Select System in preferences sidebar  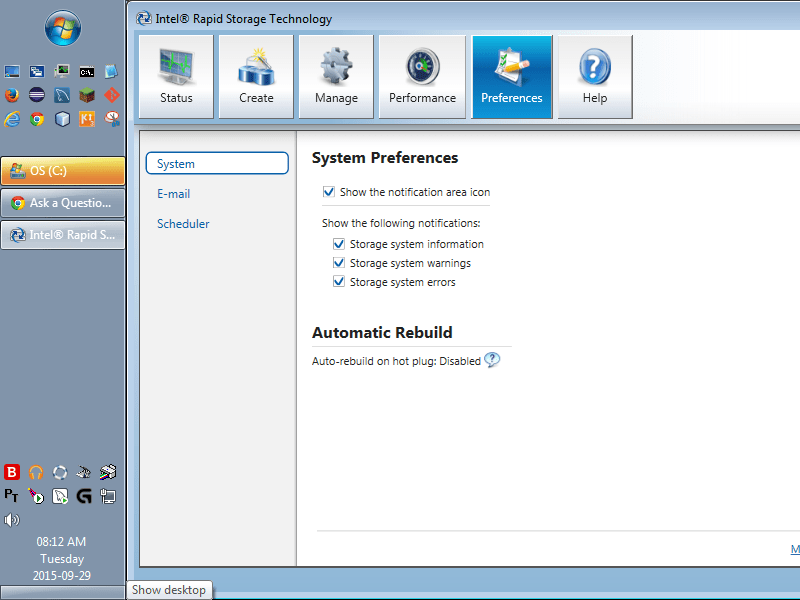(x=217, y=163)
